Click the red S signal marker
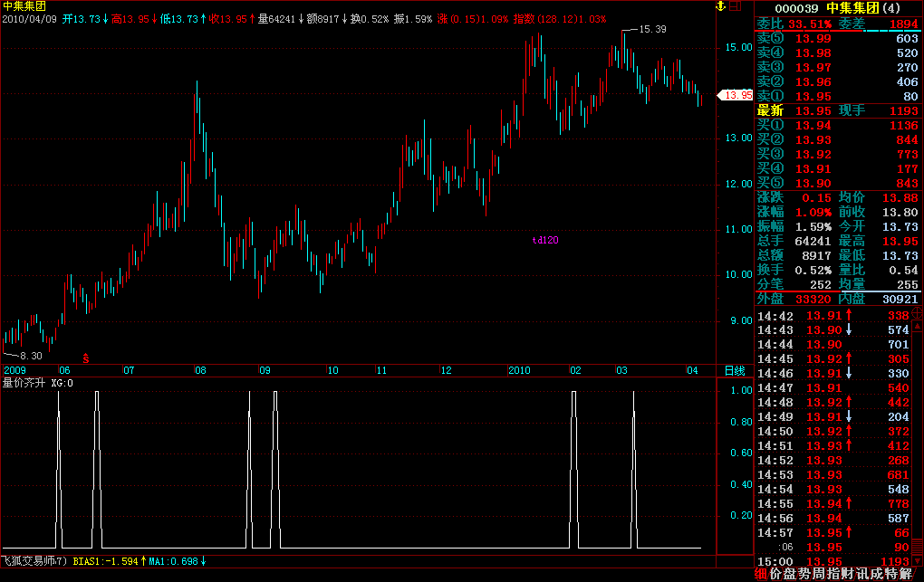Viewport: 924px width, 582px height. pyautogui.click(x=86, y=358)
